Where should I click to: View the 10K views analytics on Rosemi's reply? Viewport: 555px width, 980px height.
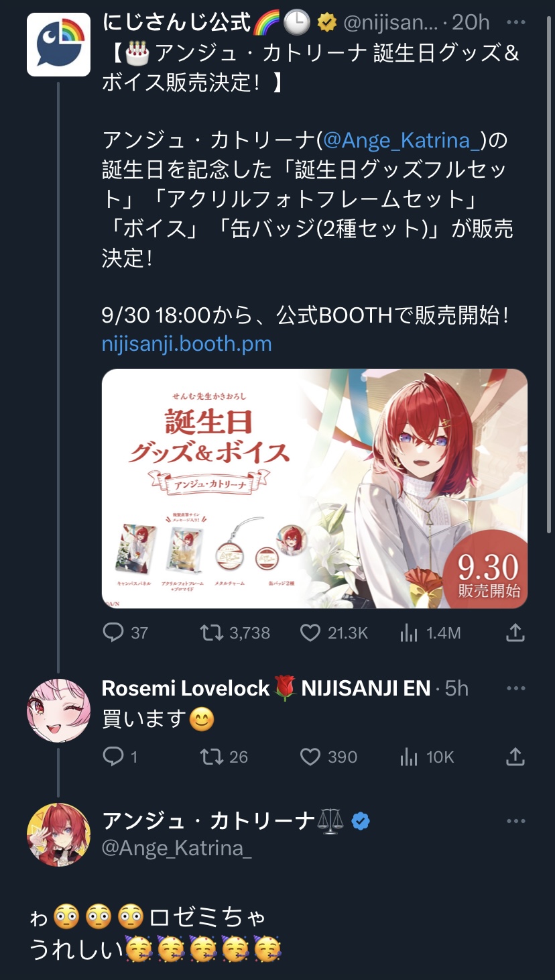(427, 757)
